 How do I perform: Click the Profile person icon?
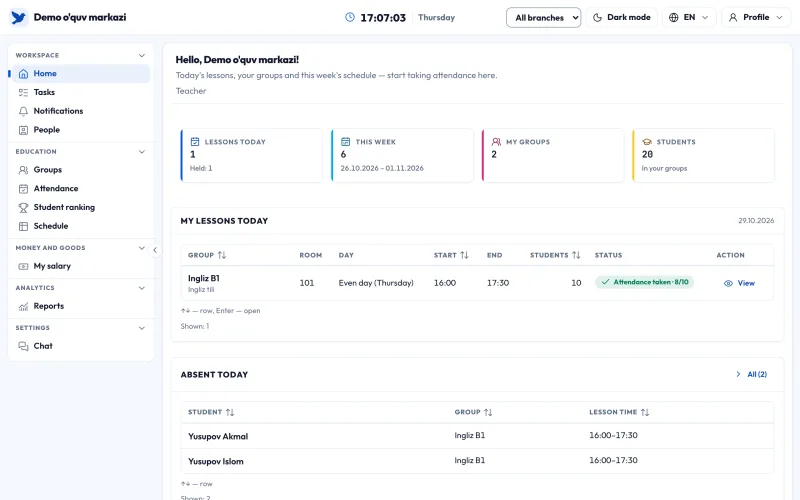tap(733, 17)
